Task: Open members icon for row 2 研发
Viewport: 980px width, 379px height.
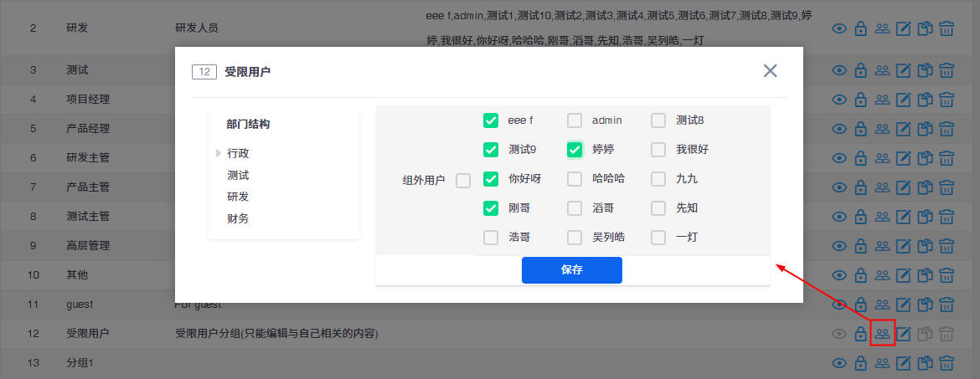Action: pos(882,28)
